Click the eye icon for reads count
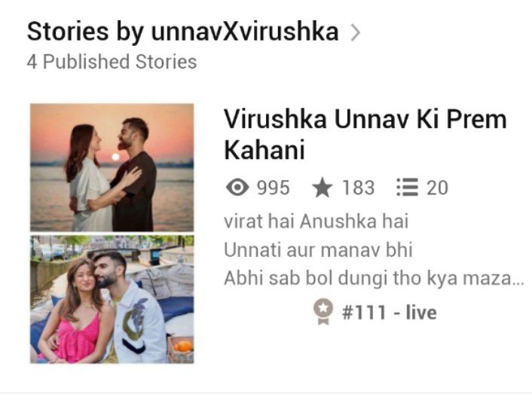This screenshot has width=532, height=403. [x=237, y=188]
